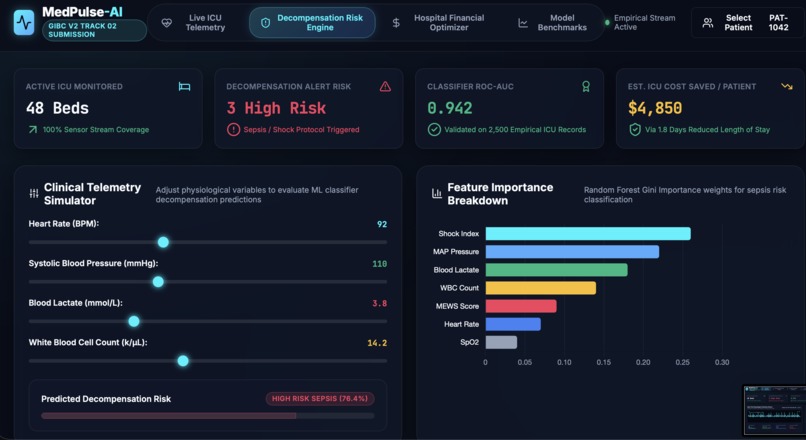Click the Empirical Stream Active label
Image resolution: width=806 pixels, height=440 pixels.
(x=645, y=23)
